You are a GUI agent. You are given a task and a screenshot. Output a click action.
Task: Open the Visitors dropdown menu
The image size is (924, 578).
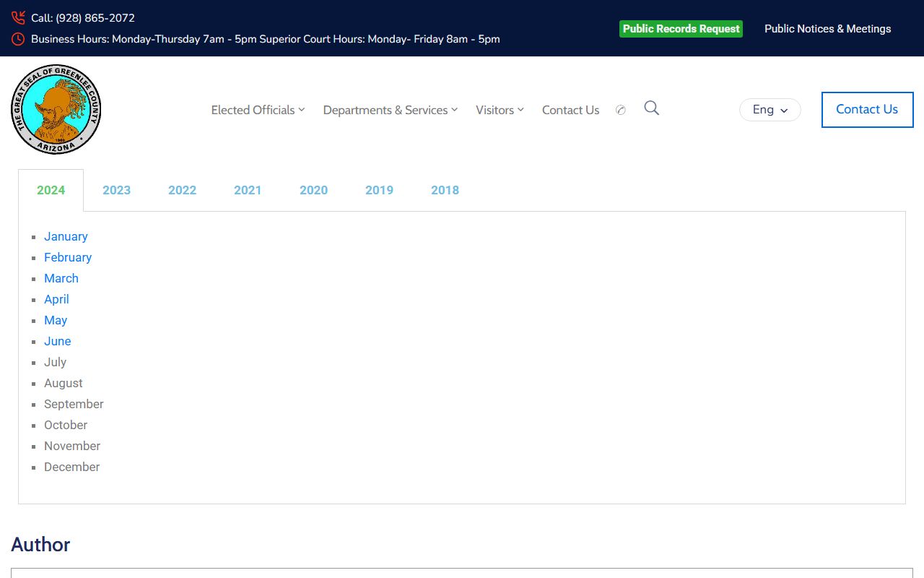[x=500, y=110]
